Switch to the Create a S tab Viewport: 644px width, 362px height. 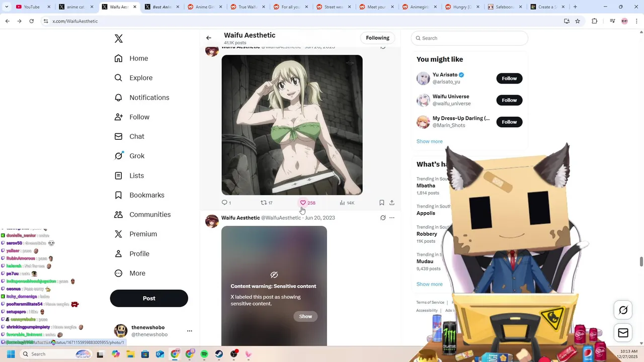[549, 7]
